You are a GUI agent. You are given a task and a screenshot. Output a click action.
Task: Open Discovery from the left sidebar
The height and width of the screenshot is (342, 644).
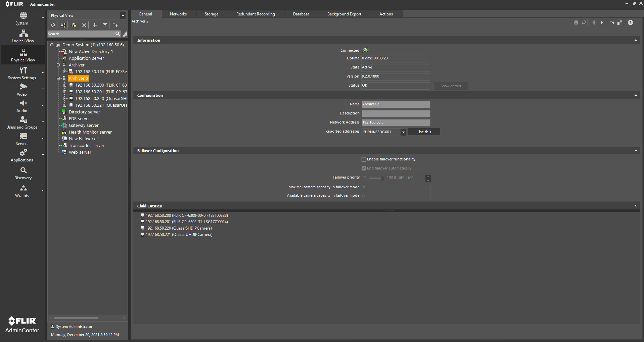[x=22, y=173]
